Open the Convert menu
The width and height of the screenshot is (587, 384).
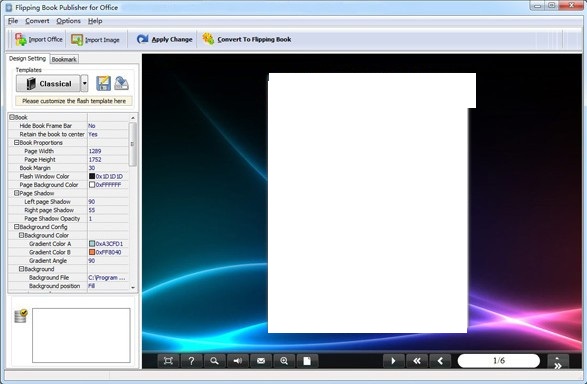[x=37, y=21]
